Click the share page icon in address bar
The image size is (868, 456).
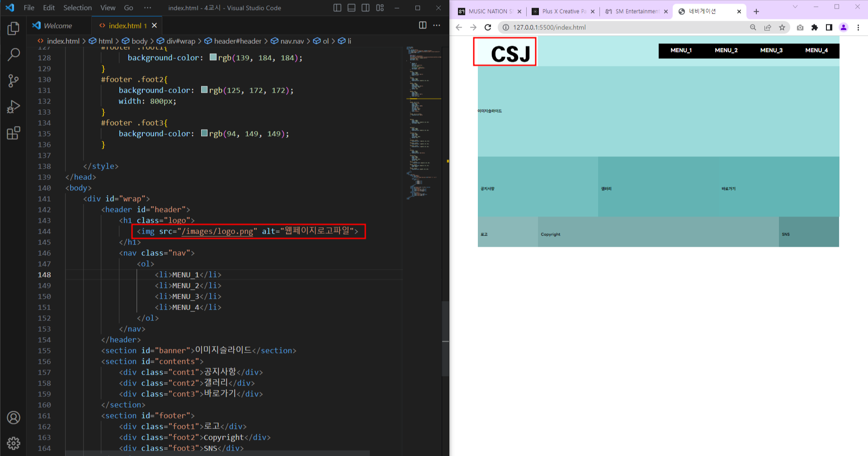[768, 28]
